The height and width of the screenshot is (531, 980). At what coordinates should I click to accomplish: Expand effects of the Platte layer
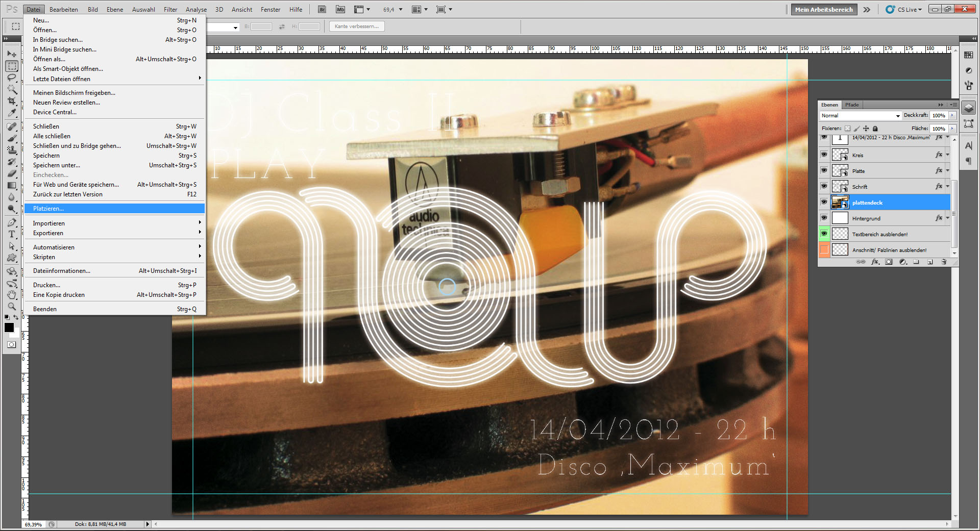tap(947, 171)
